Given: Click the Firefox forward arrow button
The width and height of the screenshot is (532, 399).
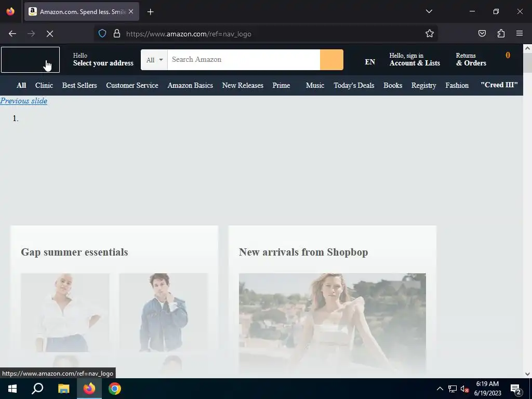Looking at the screenshot, I should (31, 34).
